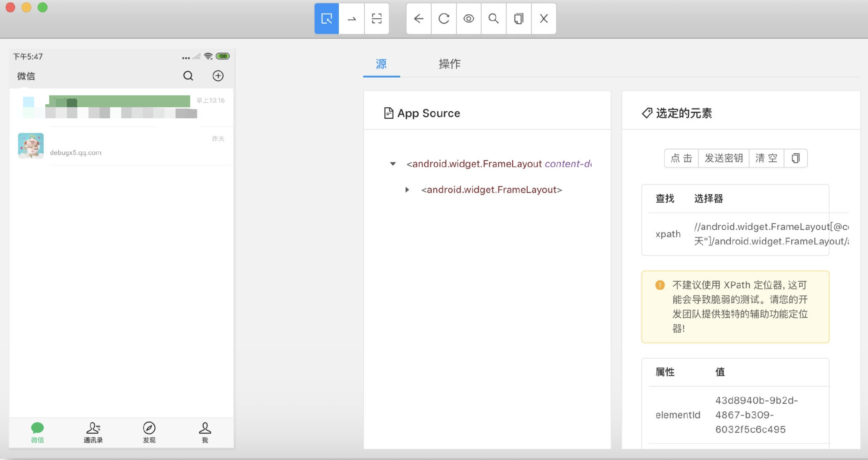Image resolution: width=868 pixels, height=460 pixels.
Task: Switch to the 源 tab
Action: [x=381, y=64]
